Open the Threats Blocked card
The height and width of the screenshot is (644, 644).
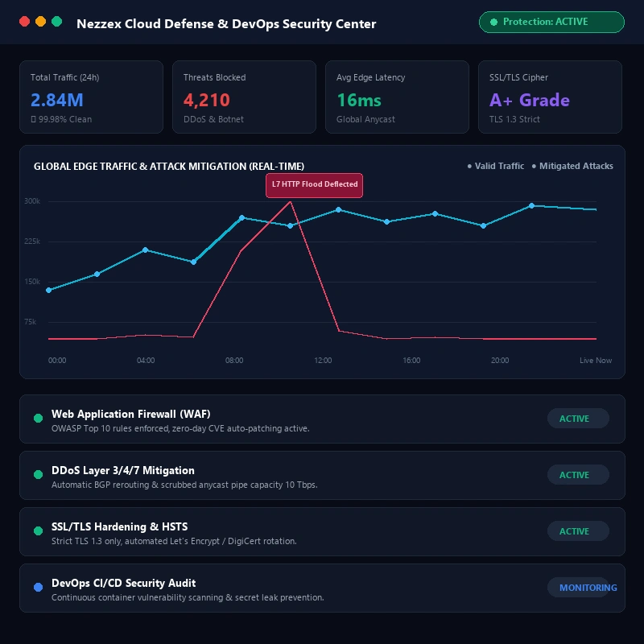point(244,97)
